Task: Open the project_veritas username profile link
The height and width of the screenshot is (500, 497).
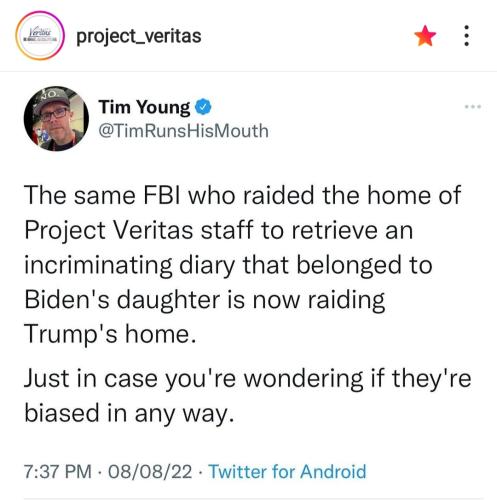Action: point(139,36)
